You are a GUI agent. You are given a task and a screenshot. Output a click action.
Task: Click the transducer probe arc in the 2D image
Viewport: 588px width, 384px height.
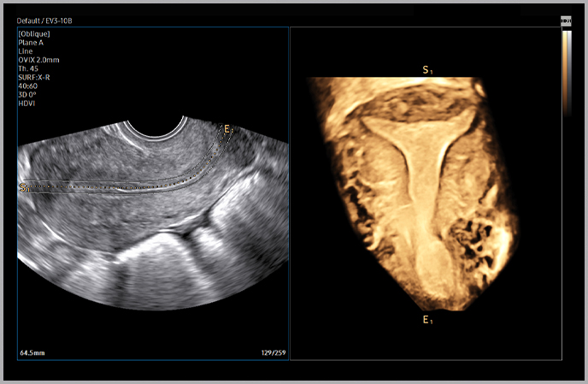click(x=155, y=129)
